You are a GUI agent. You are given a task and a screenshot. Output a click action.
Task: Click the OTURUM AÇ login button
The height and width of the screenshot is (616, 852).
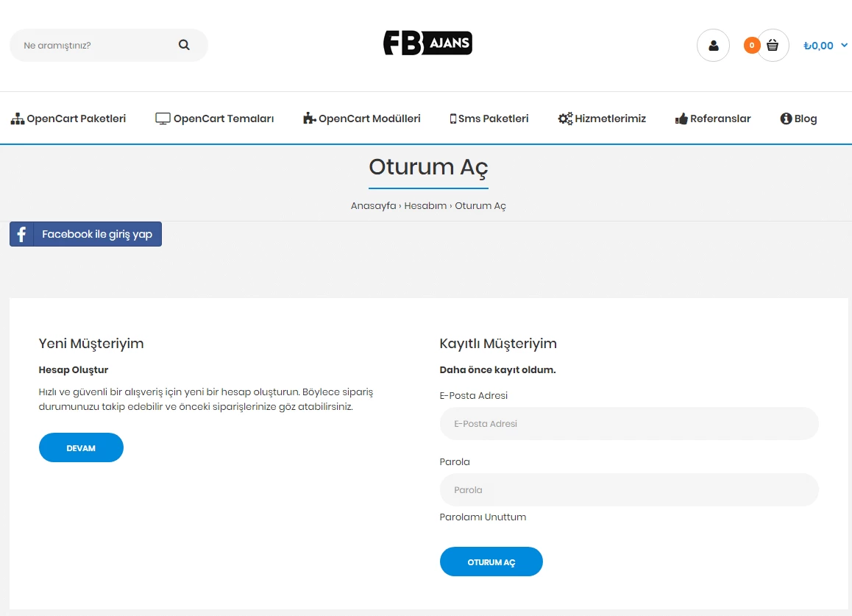tap(491, 561)
